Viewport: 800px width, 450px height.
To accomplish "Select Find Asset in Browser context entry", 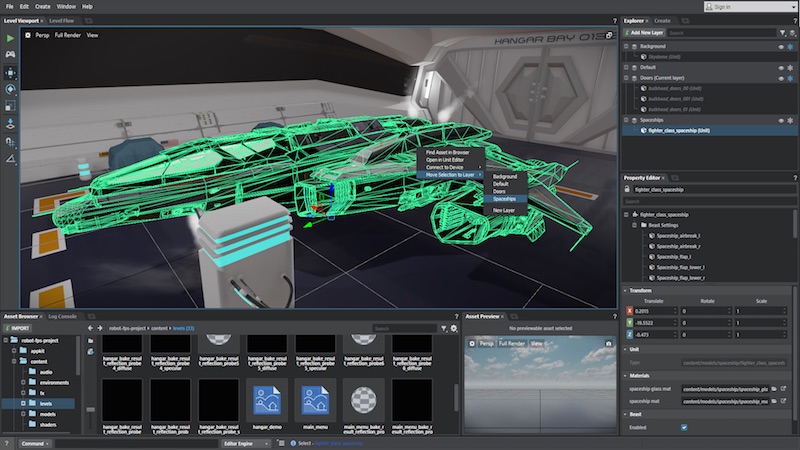I will (x=447, y=152).
